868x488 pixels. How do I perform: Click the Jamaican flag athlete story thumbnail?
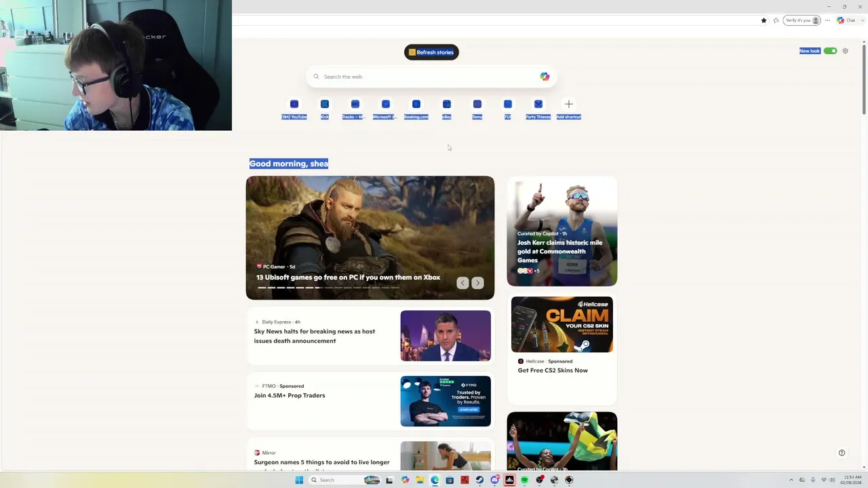click(562, 441)
